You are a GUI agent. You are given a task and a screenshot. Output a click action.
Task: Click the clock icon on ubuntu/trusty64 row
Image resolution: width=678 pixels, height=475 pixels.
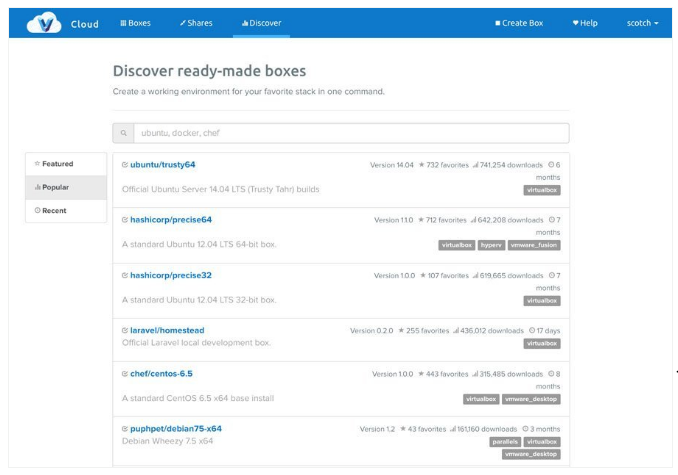pos(551,165)
